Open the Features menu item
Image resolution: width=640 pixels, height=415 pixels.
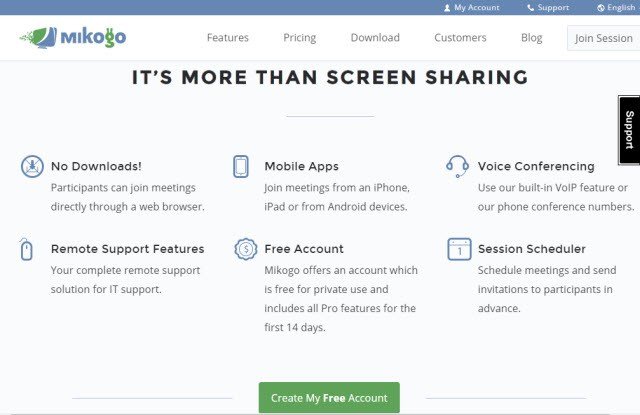click(x=228, y=38)
